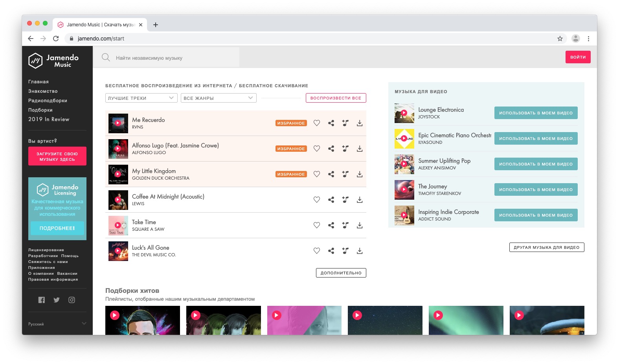
Task: Use Lounge Electronica in my video
Action: [x=536, y=113]
